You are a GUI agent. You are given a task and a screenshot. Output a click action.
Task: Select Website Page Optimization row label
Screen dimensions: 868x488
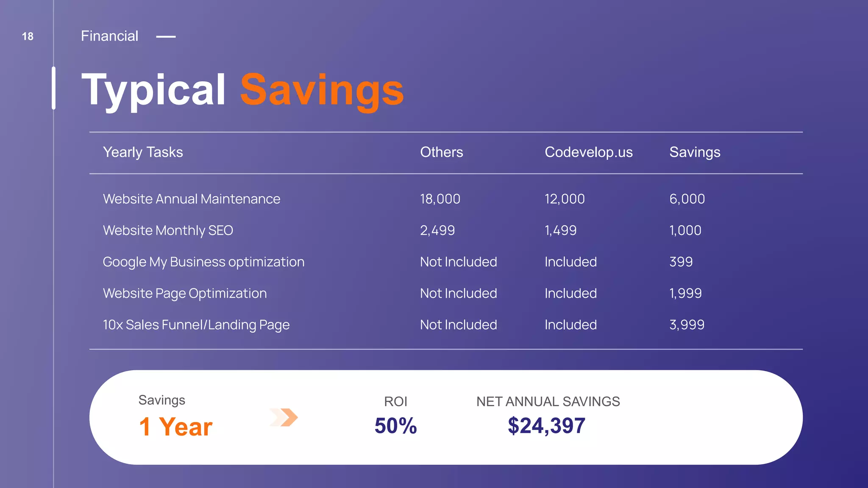pos(185,293)
